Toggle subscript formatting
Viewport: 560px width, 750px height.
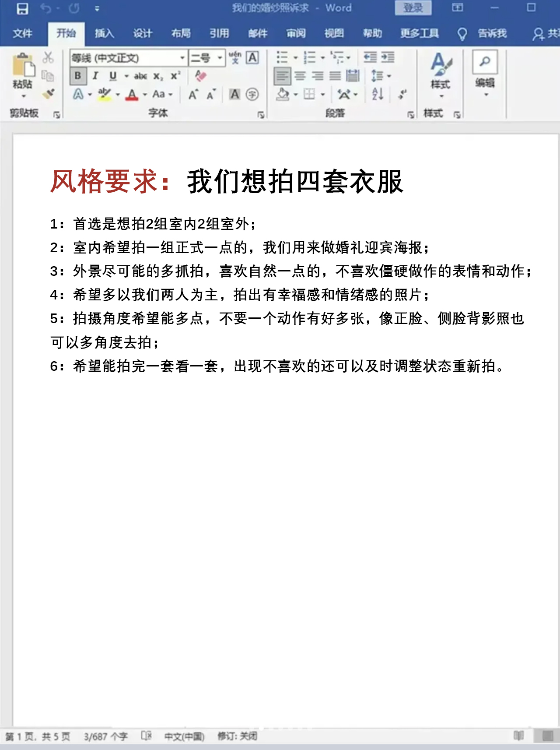click(158, 76)
